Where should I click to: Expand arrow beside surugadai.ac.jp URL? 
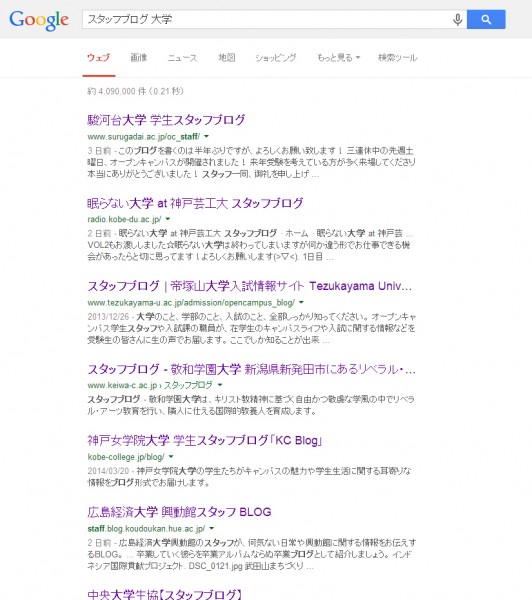[207, 136]
